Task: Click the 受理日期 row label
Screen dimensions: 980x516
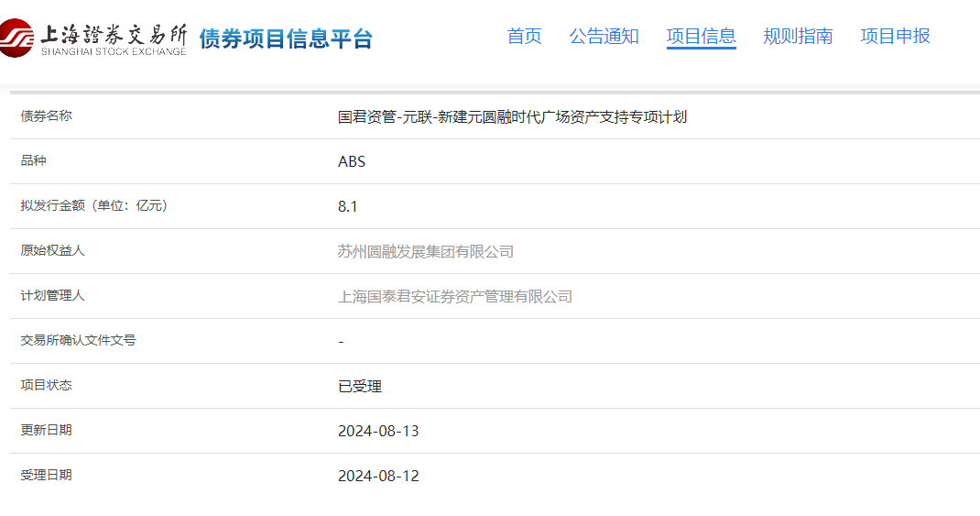Action: coord(46,476)
